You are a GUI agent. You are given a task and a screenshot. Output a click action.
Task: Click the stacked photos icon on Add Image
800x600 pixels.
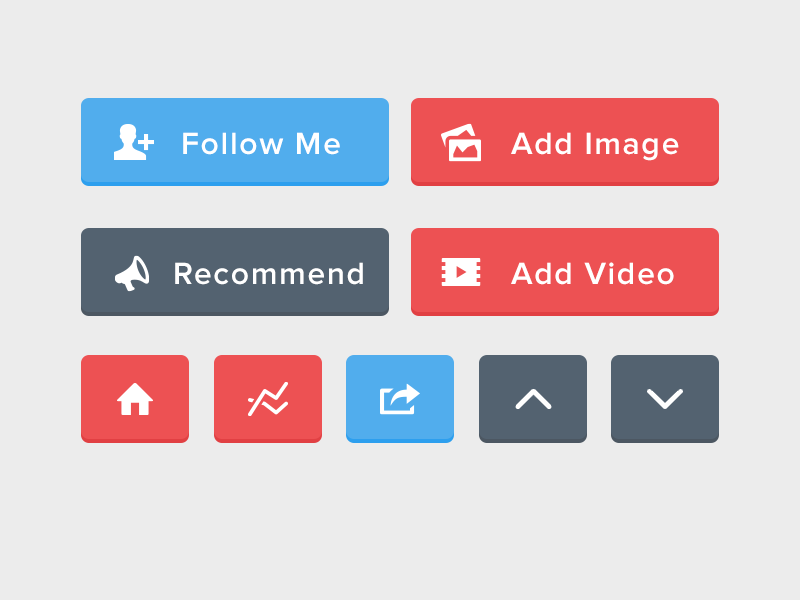pos(461,142)
